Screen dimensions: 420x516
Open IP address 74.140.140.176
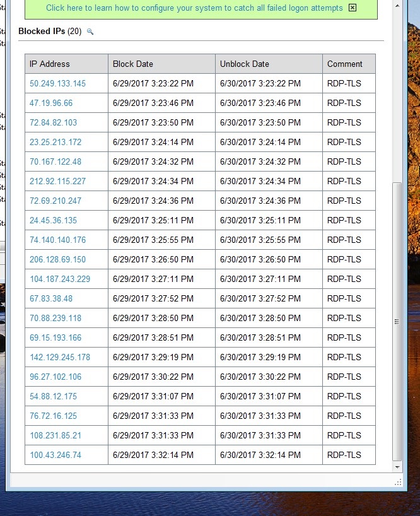point(57,240)
